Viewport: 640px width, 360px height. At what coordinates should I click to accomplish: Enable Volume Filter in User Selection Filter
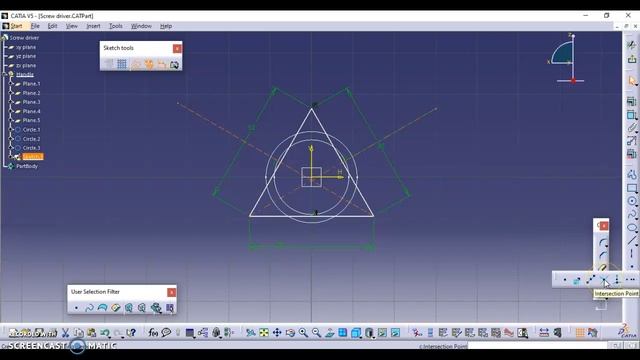(116, 308)
